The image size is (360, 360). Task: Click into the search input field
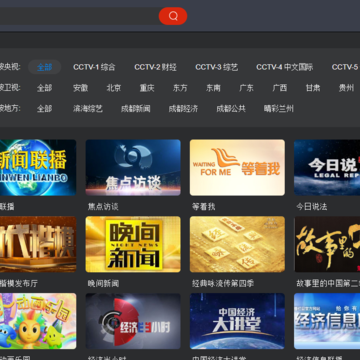point(79,16)
